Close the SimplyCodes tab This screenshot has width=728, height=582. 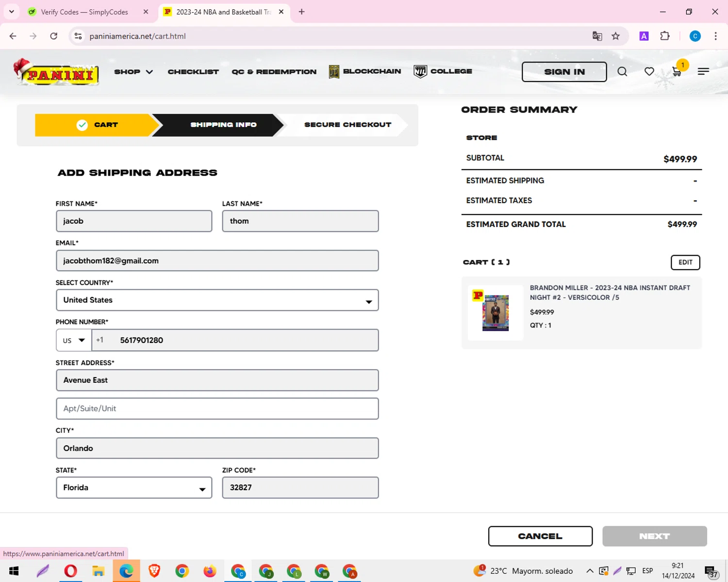(146, 12)
